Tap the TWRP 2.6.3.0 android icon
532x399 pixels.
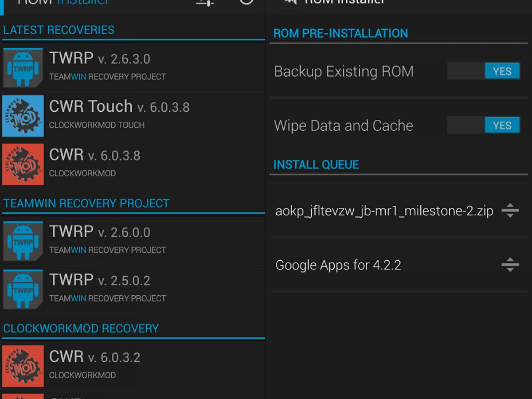pyautogui.click(x=23, y=68)
